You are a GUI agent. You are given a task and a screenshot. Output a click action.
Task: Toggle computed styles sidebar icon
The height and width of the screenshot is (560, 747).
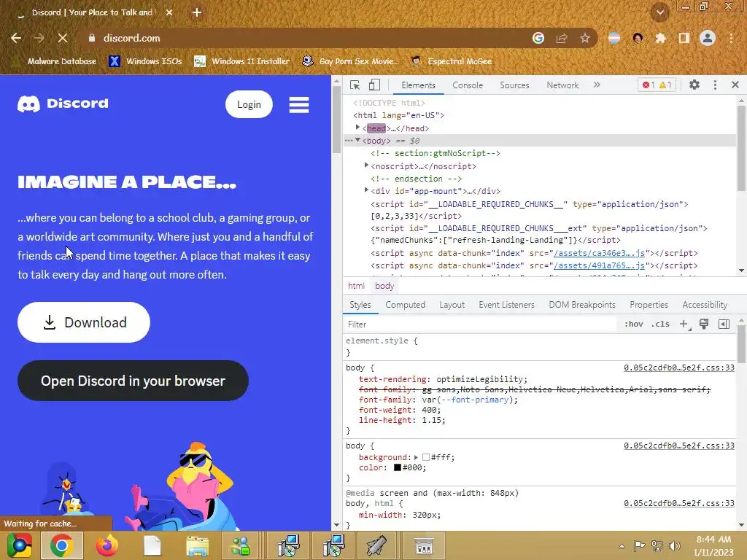coord(724,324)
